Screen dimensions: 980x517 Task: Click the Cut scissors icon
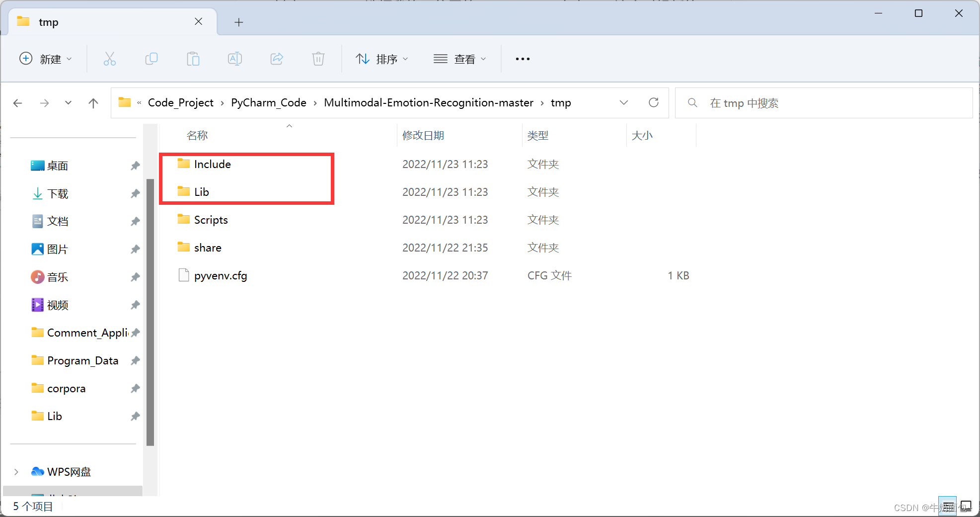pyautogui.click(x=110, y=59)
